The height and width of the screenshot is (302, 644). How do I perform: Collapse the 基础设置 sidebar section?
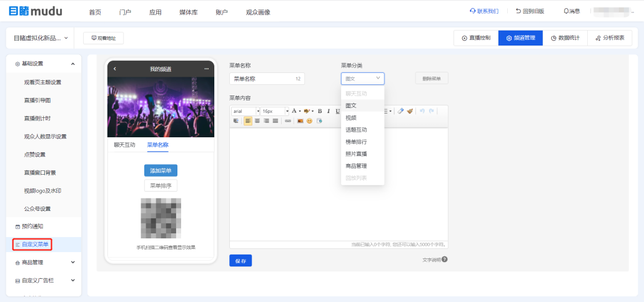pos(44,64)
